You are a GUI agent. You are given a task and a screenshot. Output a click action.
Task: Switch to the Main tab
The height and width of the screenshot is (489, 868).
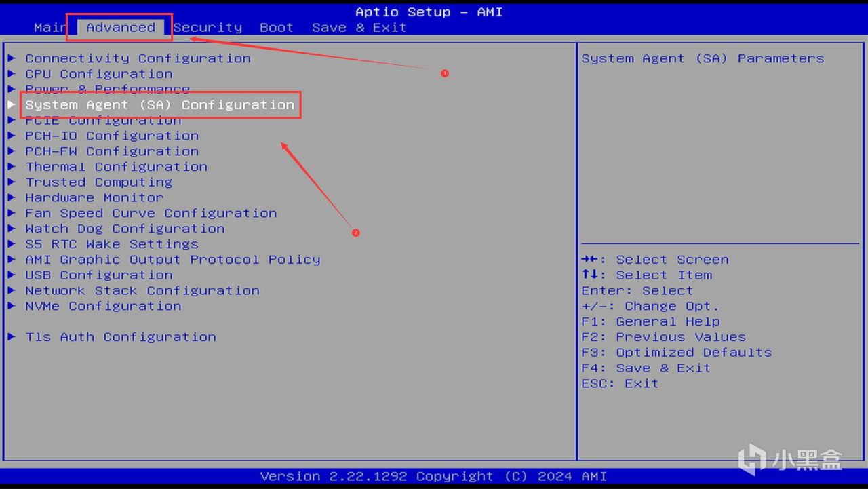50,28
